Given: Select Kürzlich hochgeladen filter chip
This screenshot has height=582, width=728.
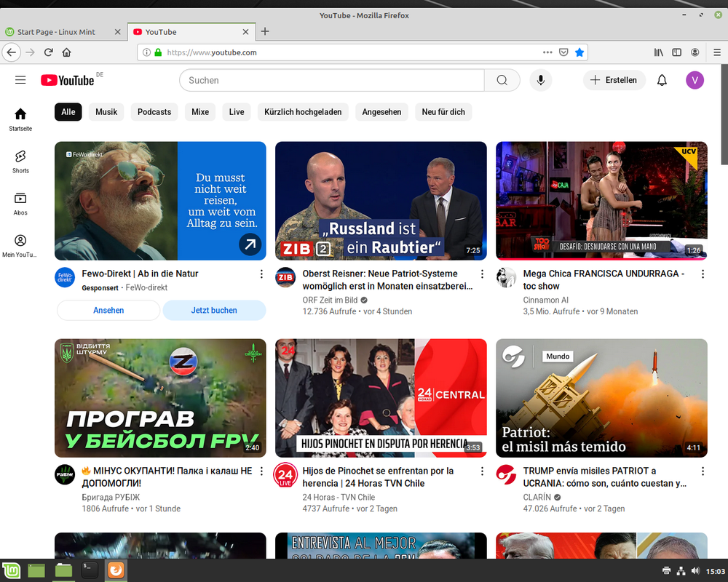Looking at the screenshot, I should coord(303,112).
